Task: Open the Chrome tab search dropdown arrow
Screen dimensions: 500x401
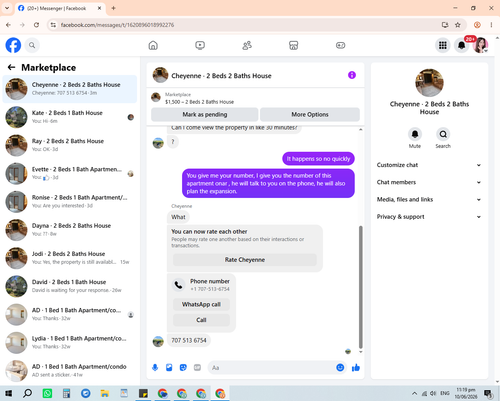Action: click(x=7, y=8)
